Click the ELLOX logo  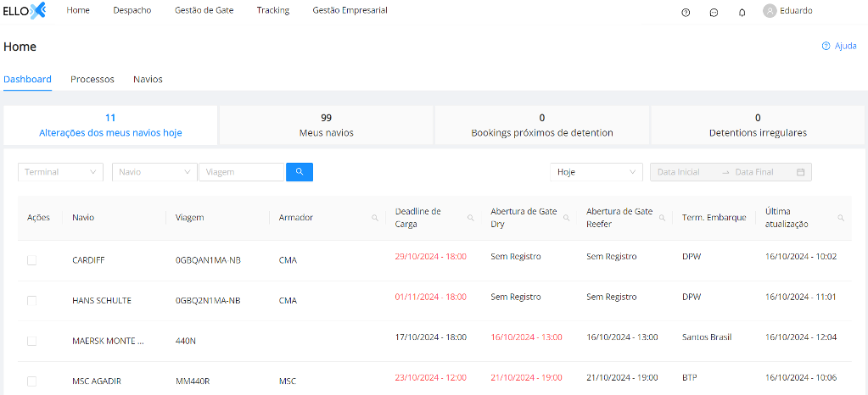[x=25, y=11]
